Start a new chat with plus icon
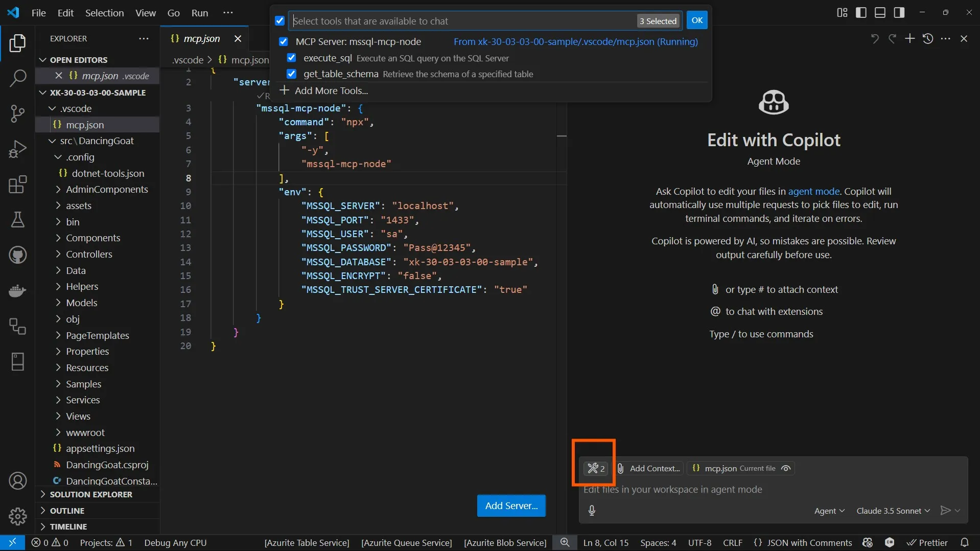This screenshot has height=551, width=980. click(x=910, y=38)
